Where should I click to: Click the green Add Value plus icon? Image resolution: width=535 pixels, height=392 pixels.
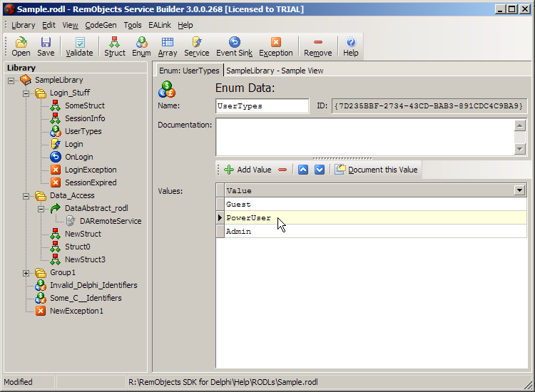[229, 170]
